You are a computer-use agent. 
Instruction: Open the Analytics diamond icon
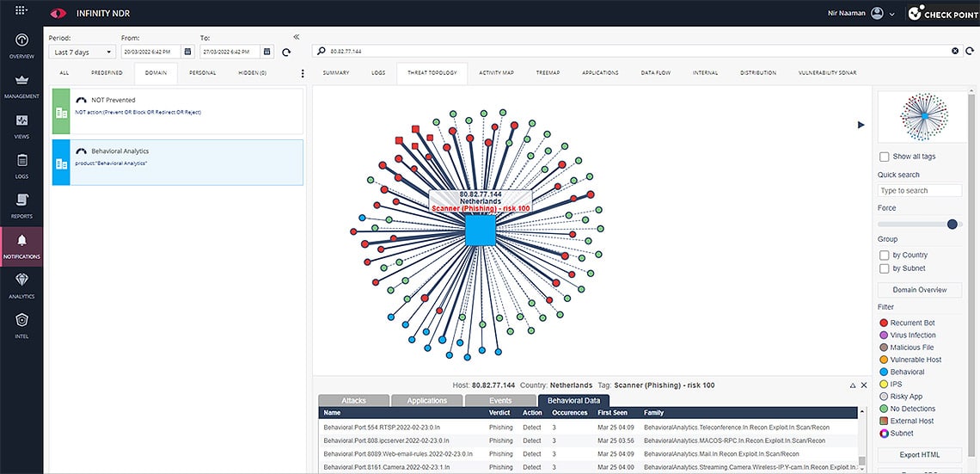point(21,280)
